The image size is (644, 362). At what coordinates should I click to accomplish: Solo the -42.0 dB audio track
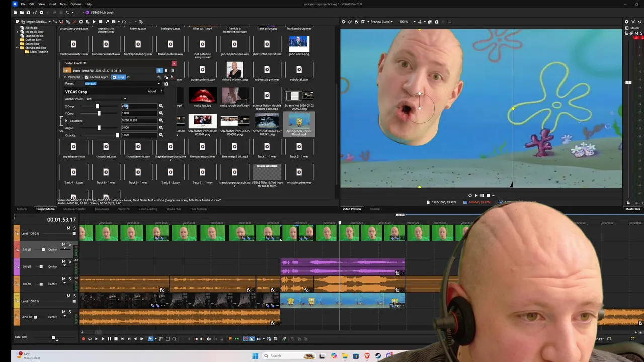click(x=70, y=312)
